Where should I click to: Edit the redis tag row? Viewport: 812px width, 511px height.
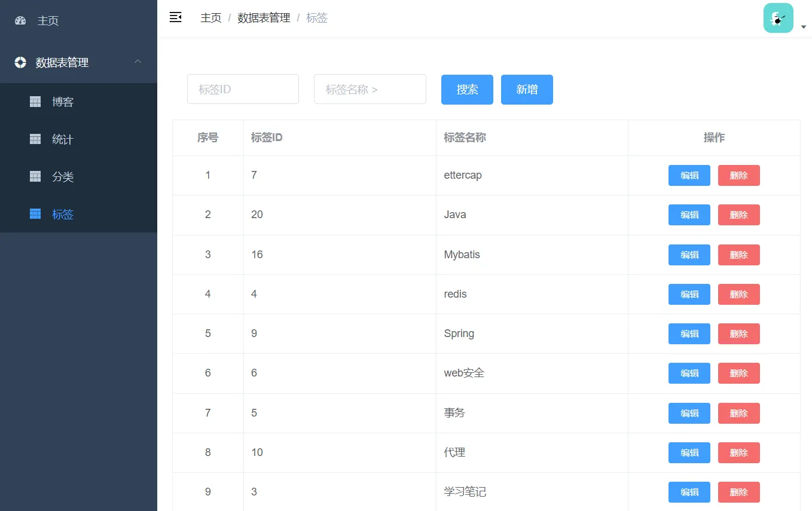689,294
